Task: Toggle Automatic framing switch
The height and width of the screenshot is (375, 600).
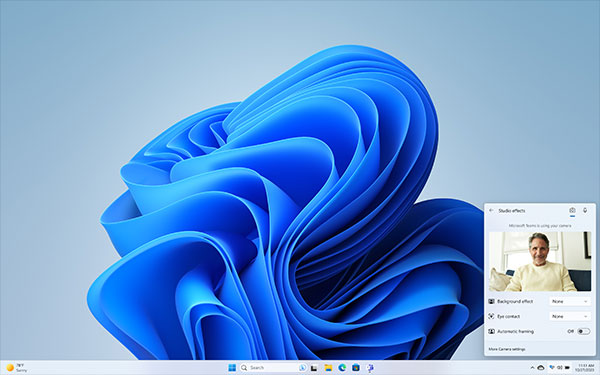Action: (584, 331)
